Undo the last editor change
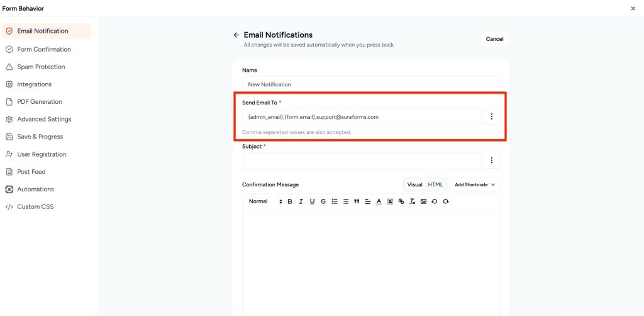 click(x=434, y=201)
